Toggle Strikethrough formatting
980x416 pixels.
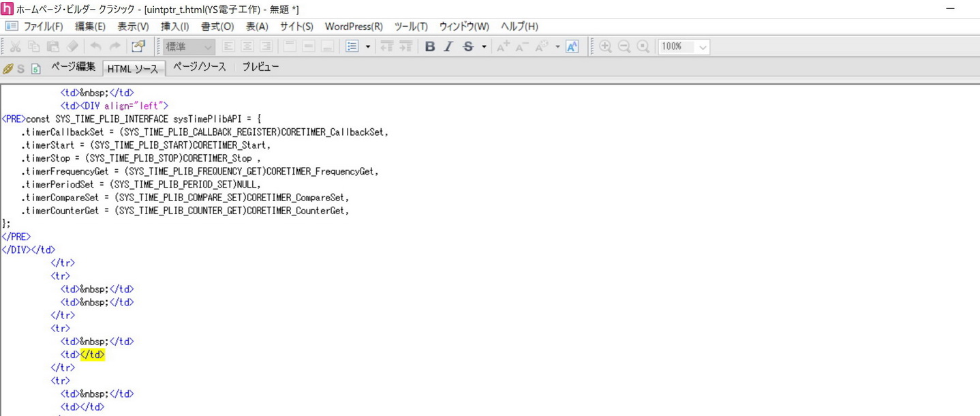coord(468,46)
